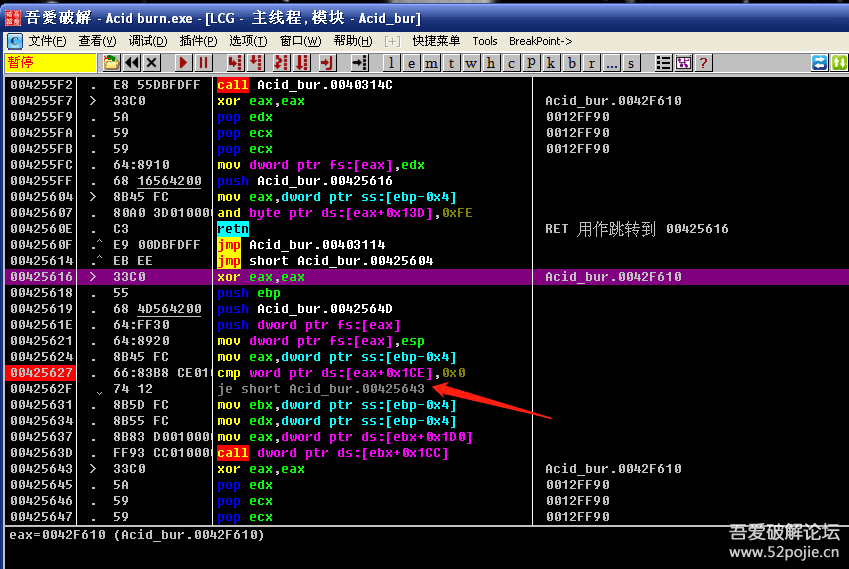Click the Step into icon
Screen dimensions: 849x569
click(x=232, y=63)
